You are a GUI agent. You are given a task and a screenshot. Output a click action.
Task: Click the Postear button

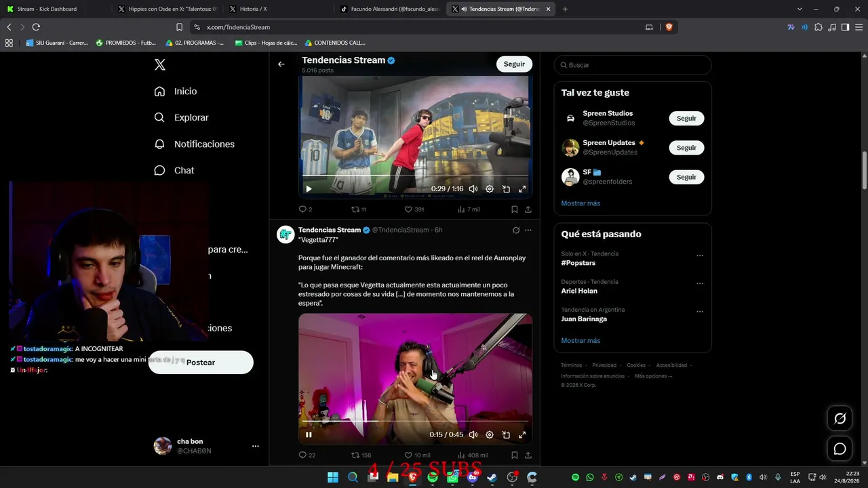pos(201,363)
